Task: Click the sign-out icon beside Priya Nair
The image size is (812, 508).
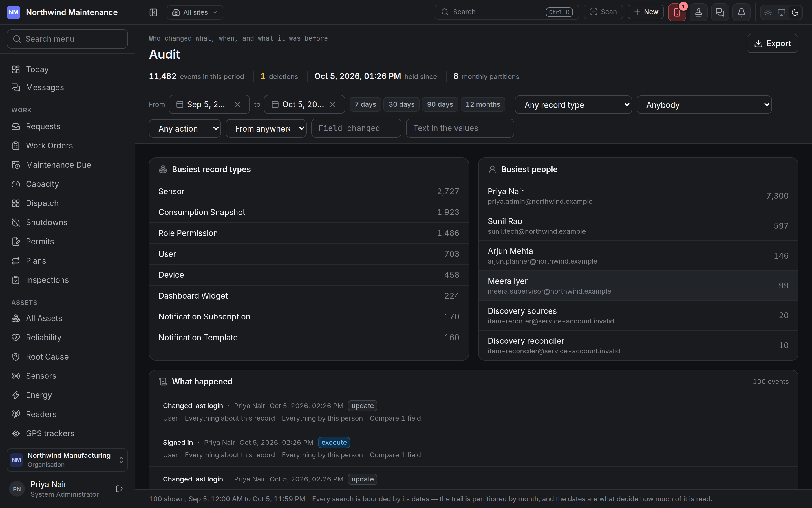Action: point(120,489)
